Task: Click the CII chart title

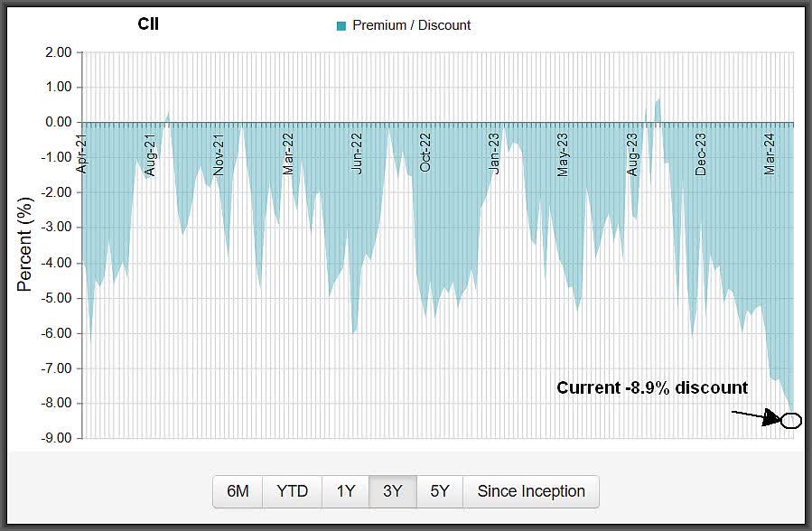Action: 148,24
